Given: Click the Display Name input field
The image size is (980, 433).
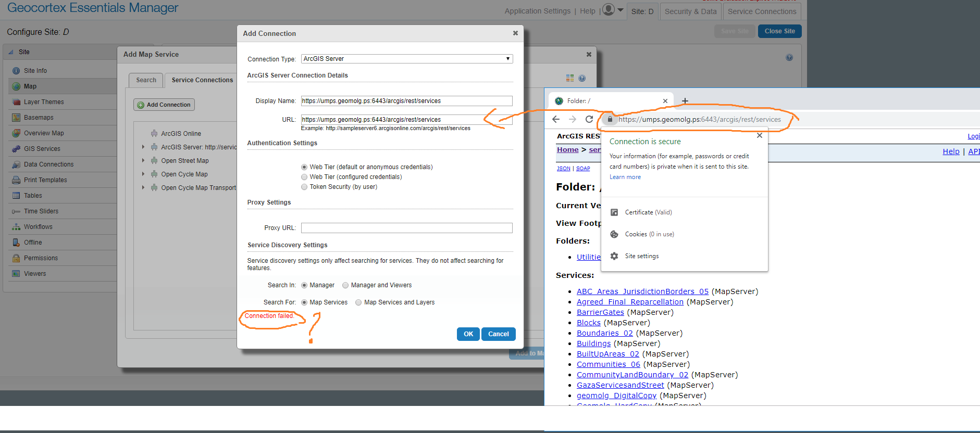Looking at the screenshot, I should (x=407, y=101).
